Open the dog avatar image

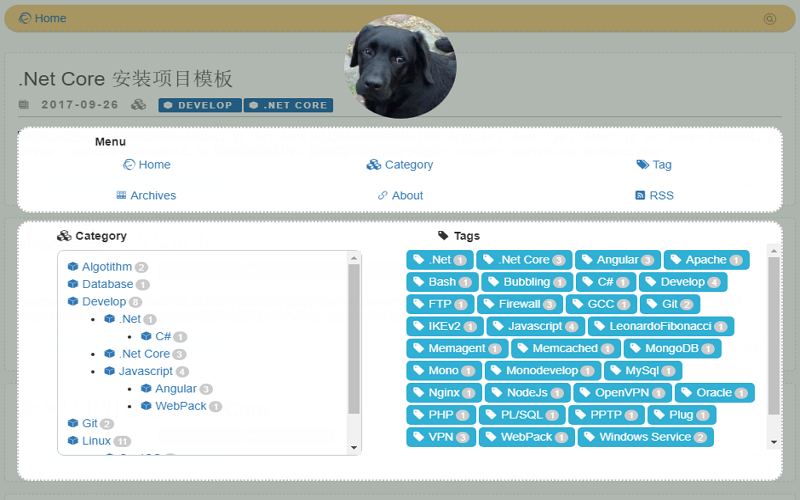click(400, 67)
